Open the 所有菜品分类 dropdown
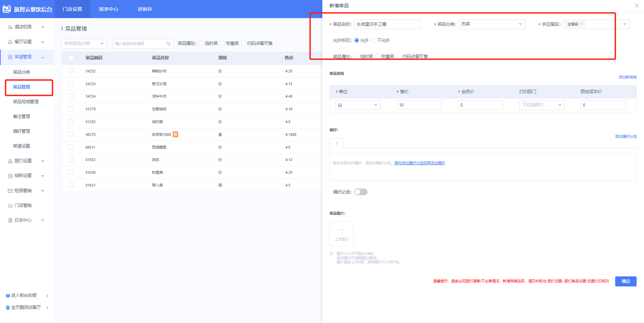 (x=84, y=44)
